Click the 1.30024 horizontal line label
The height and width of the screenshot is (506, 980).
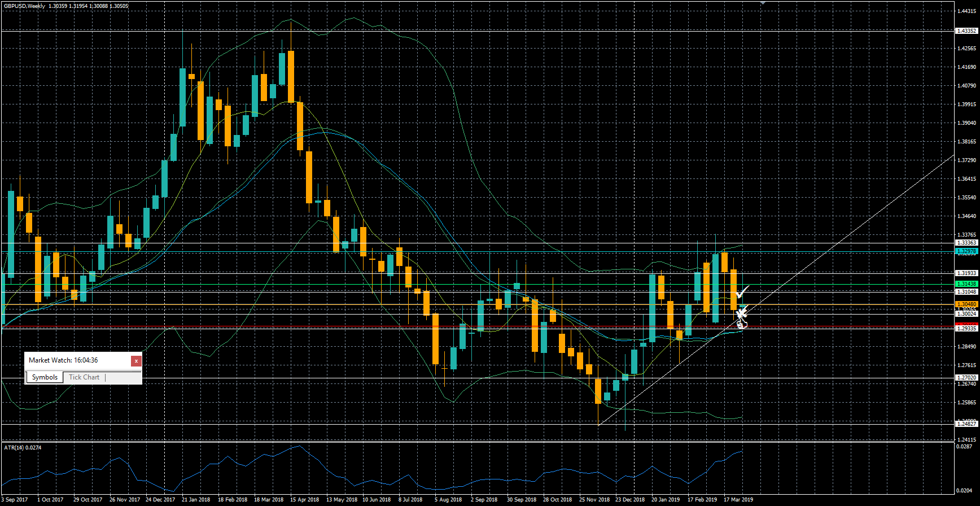[966, 313]
